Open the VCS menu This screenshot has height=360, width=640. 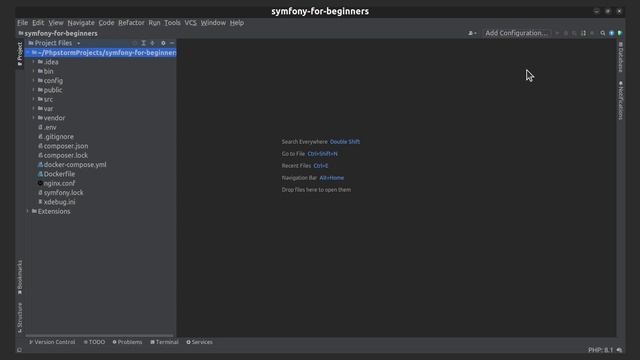(190, 23)
